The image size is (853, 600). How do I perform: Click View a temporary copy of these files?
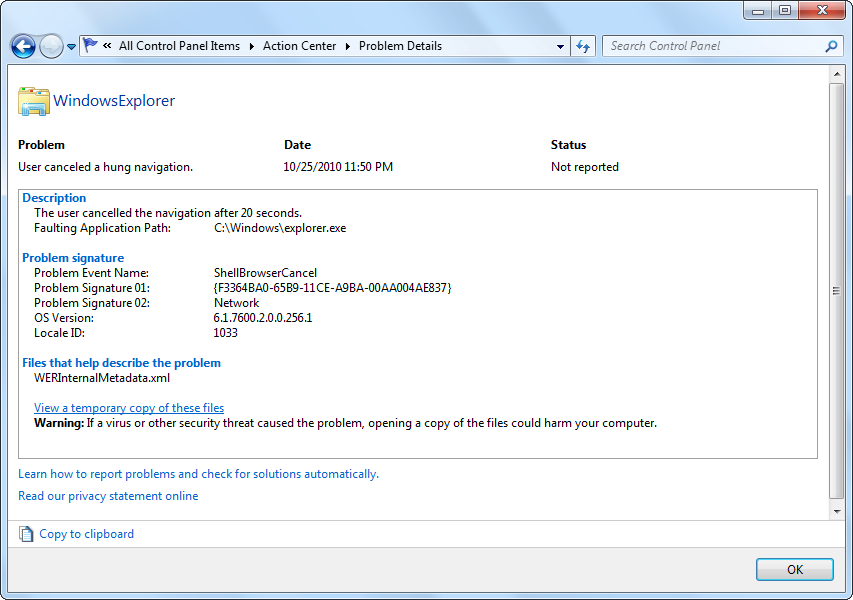(x=129, y=407)
